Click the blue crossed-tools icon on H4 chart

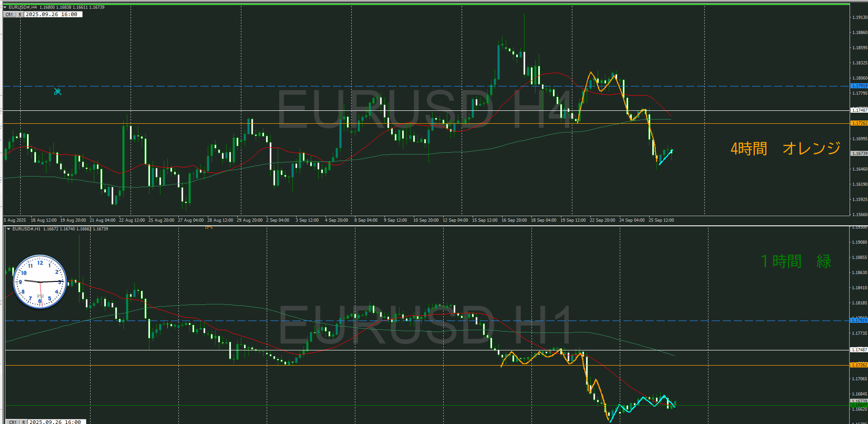57,92
